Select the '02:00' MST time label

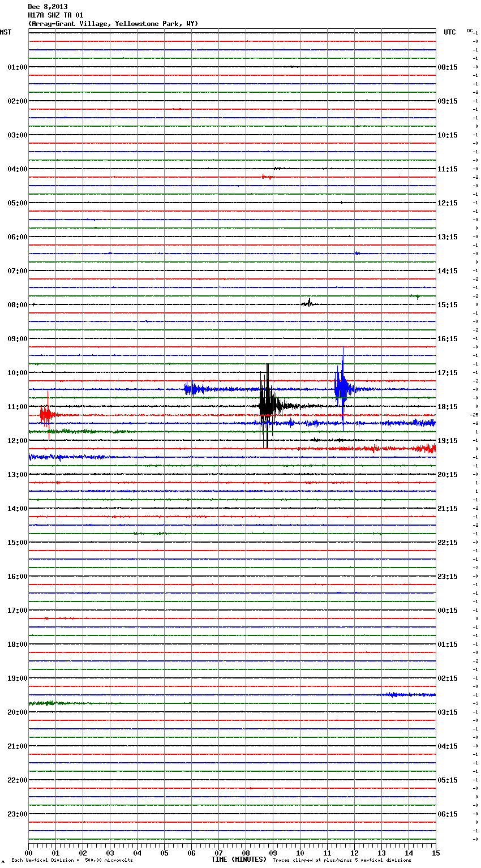[x=18, y=101]
